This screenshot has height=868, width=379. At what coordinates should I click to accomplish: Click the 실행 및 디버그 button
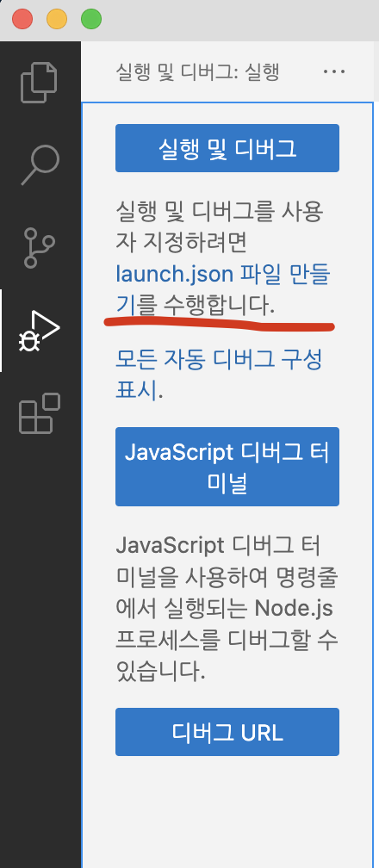tap(227, 148)
